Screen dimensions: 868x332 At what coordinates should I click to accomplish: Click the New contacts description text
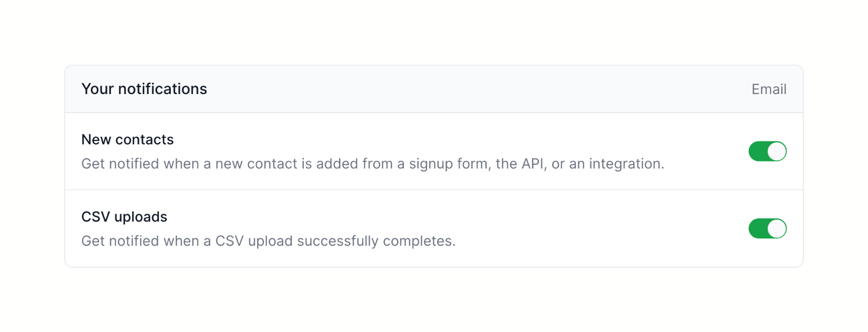[372, 164]
